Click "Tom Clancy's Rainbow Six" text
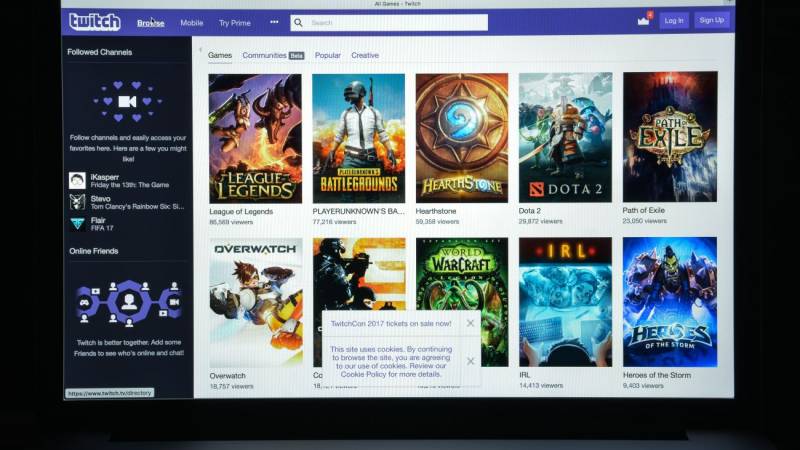The height and width of the screenshot is (450, 800). pyautogui.click(x=137, y=207)
